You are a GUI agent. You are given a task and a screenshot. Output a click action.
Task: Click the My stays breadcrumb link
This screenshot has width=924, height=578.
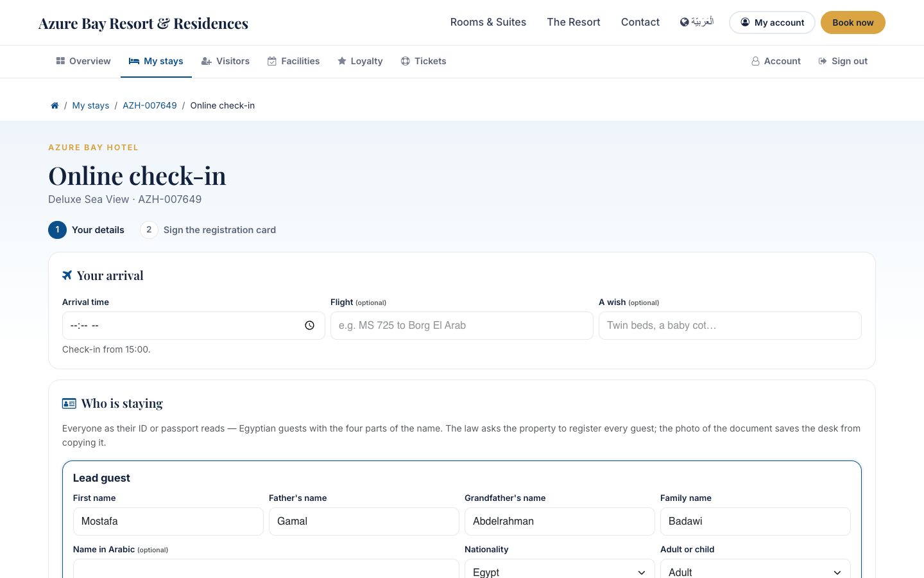[x=90, y=105]
